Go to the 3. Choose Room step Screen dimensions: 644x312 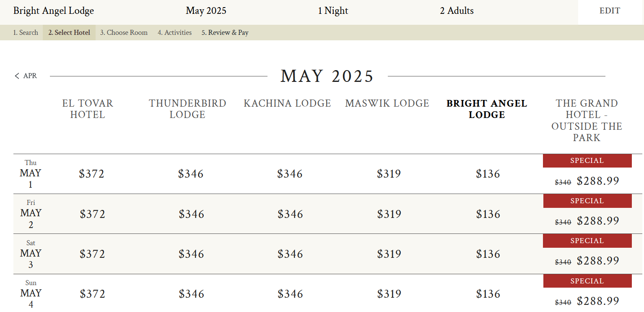124,33
